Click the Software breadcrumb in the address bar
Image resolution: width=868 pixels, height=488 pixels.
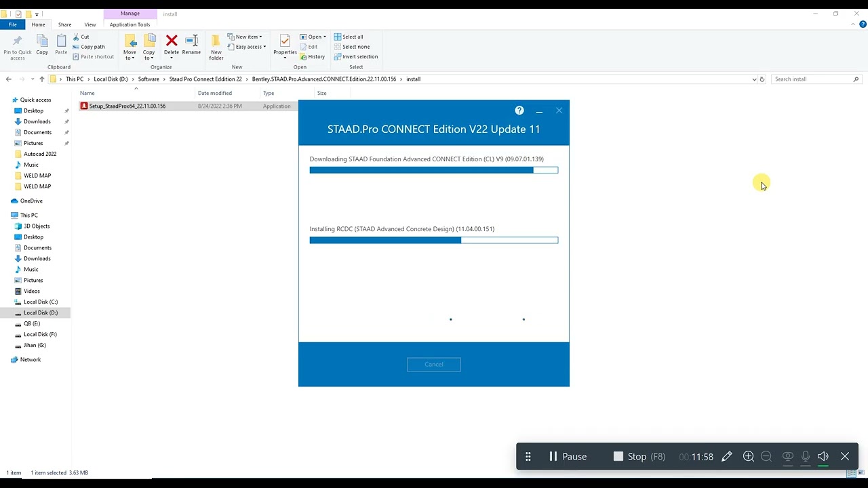pyautogui.click(x=149, y=79)
